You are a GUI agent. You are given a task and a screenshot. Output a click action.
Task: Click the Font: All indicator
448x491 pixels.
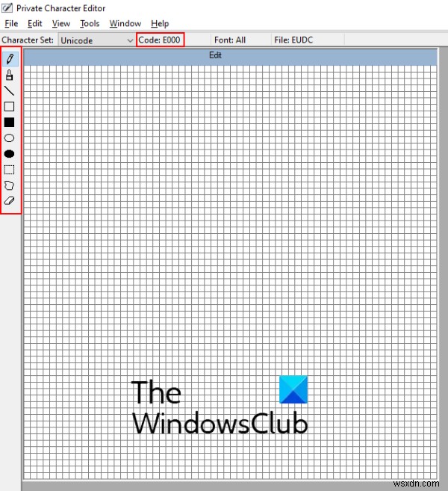[230, 40]
